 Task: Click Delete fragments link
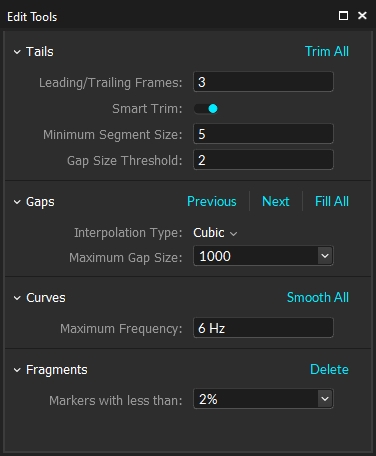tap(329, 369)
